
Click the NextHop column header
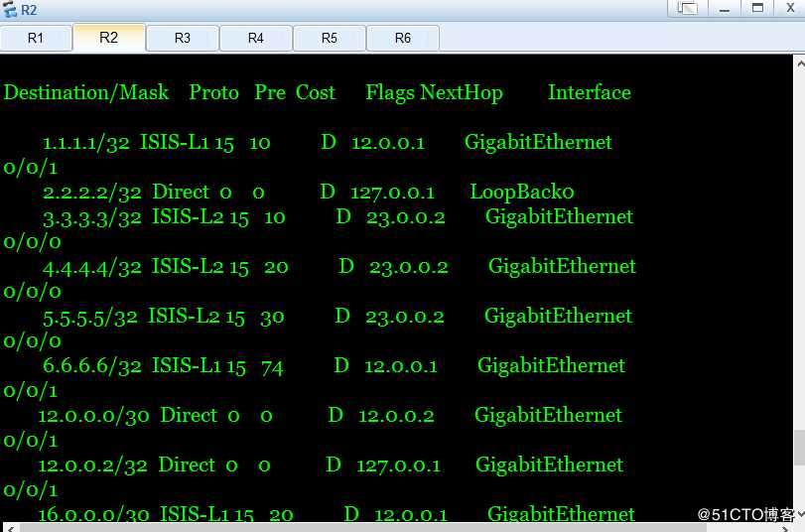462,93
